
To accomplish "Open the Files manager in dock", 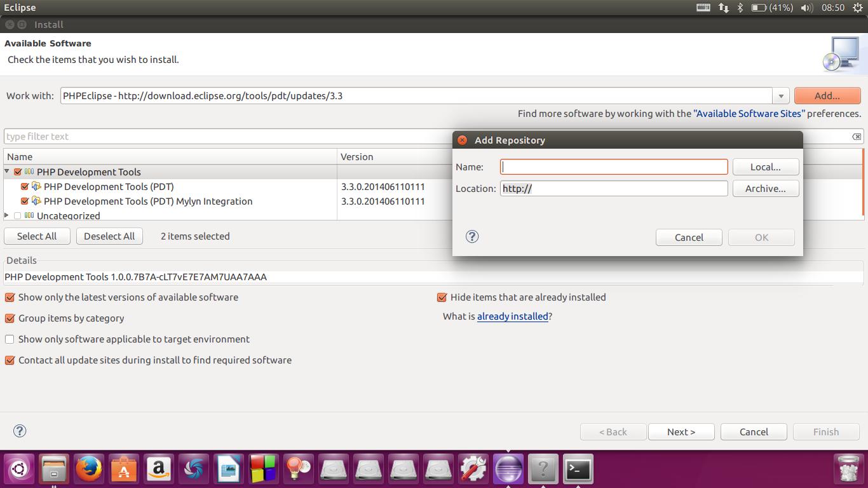I will [x=54, y=470].
